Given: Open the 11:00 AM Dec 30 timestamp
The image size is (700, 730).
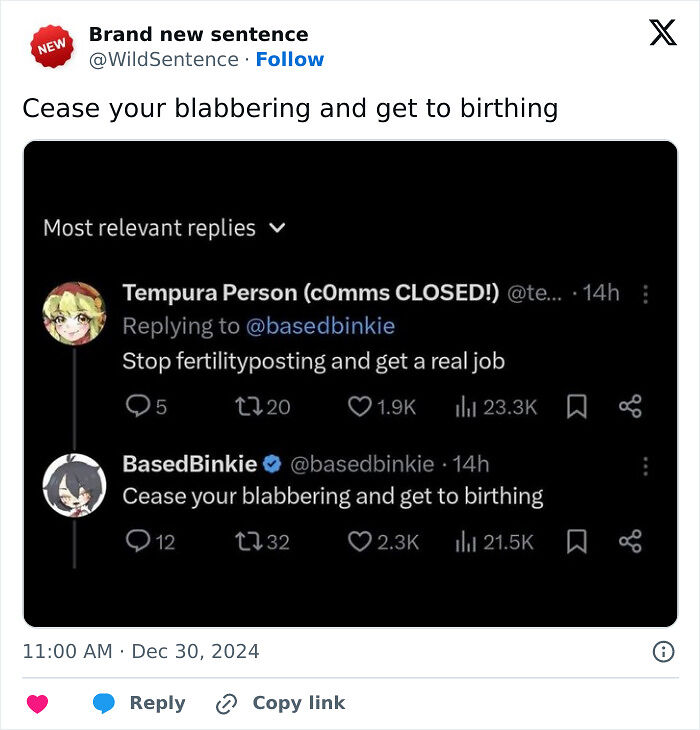Looking at the screenshot, I should tap(141, 652).
